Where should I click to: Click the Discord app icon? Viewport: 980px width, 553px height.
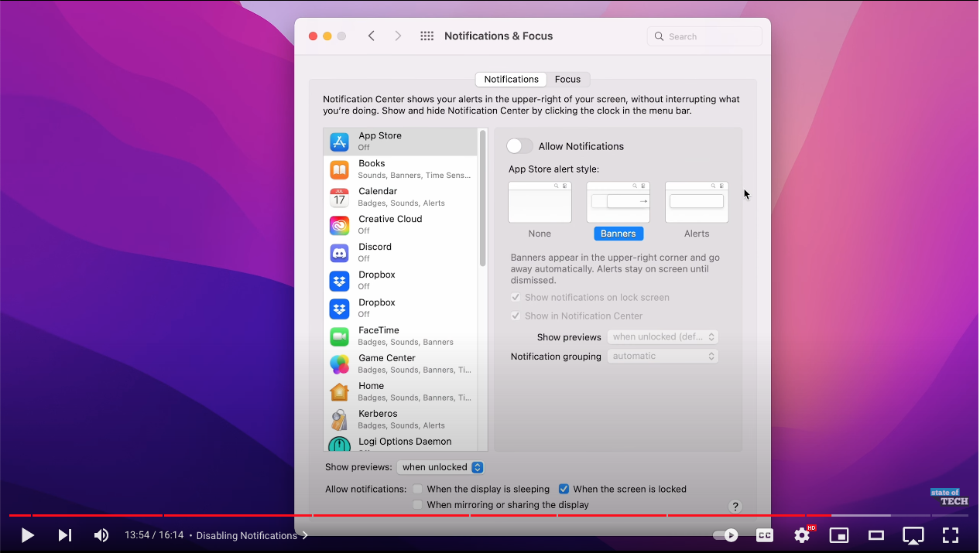pyautogui.click(x=339, y=253)
